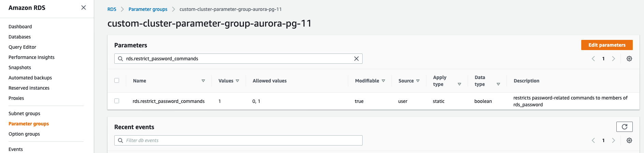Open Recent events settings gear
The width and height of the screenshot is (644, 153).
click(x=629, y=140)
